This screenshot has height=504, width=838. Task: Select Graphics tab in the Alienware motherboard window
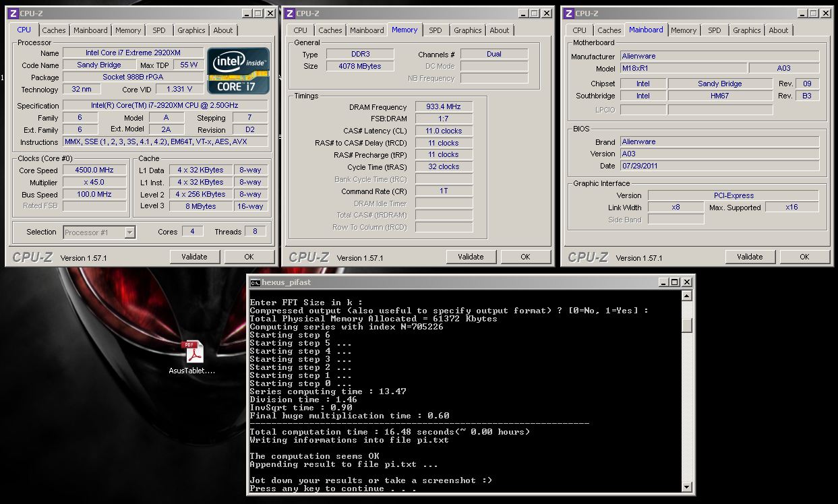(x=747, y=30)
